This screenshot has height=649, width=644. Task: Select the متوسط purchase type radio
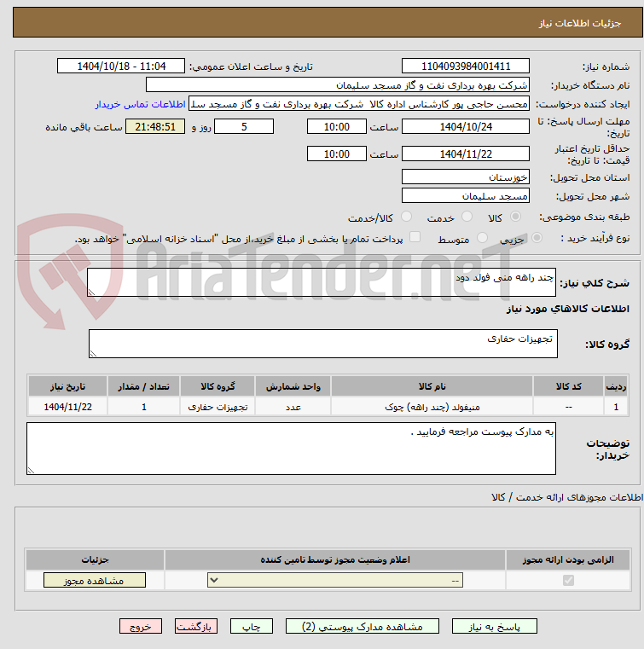pos(482,238)
